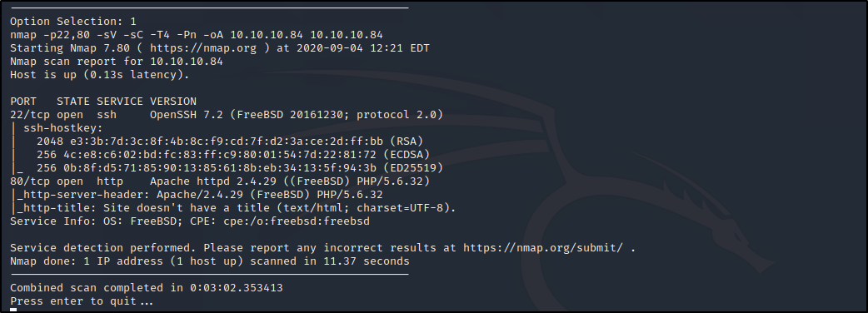Click the http-title result line
Viewport: 868px width, 313px height.
coord(237,208)
